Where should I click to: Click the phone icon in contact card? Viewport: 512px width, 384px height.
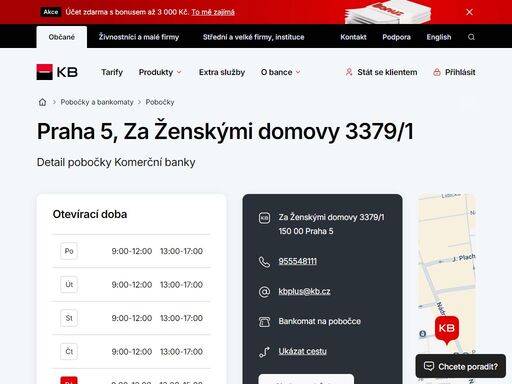pyautogui.click(x=264, y=262)
